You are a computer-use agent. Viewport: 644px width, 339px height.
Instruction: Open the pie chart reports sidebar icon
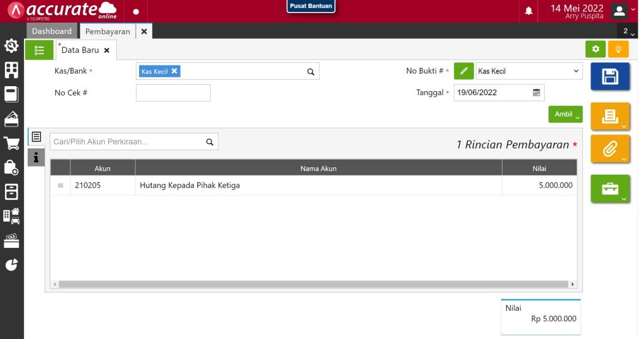tap(11, 265)
